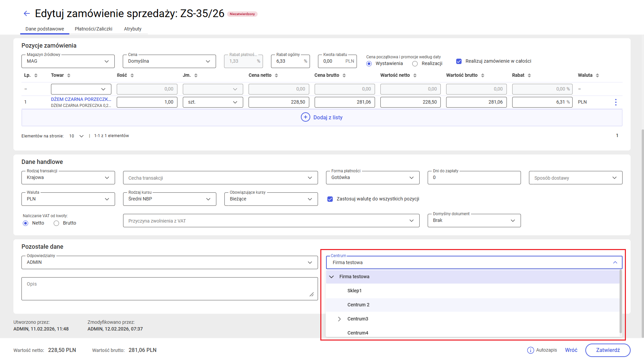Select Brutto for VAT calculation
Image resolution: width=644 pixels, height=362 pixels.
pos(56,223)
